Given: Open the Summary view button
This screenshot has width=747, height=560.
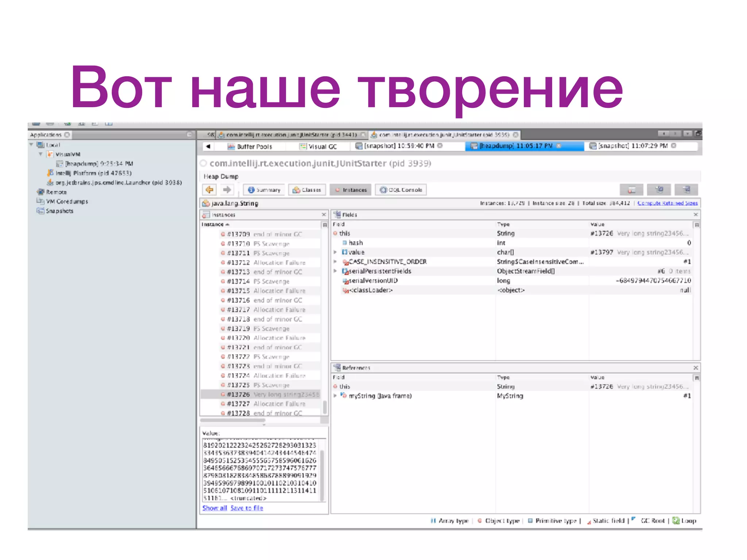Looking at the screenshot, I should (264, 190).
